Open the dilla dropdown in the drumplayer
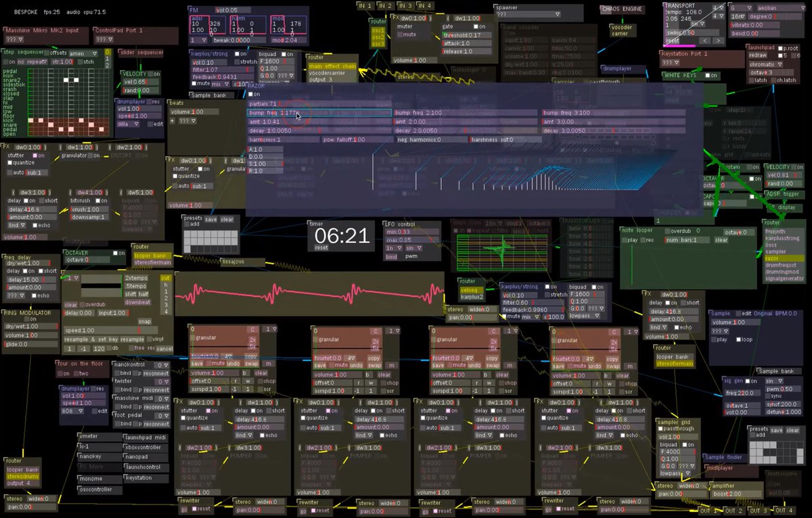 pos(129,124)
